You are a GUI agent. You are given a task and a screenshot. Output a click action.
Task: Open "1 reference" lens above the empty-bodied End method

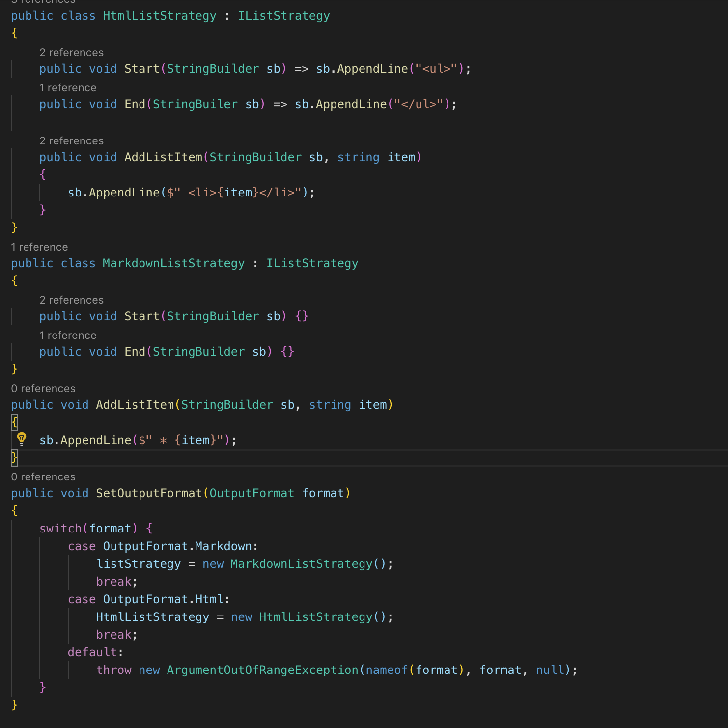pyautogui.click(x=68, y=336)
